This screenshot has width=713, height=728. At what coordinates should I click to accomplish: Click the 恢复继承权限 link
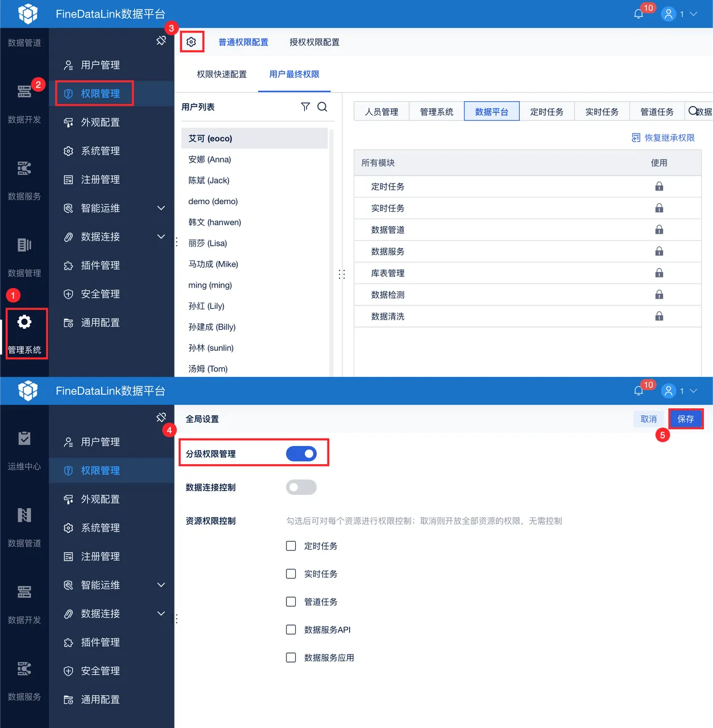pyautogui.click(x=663, y=138)
